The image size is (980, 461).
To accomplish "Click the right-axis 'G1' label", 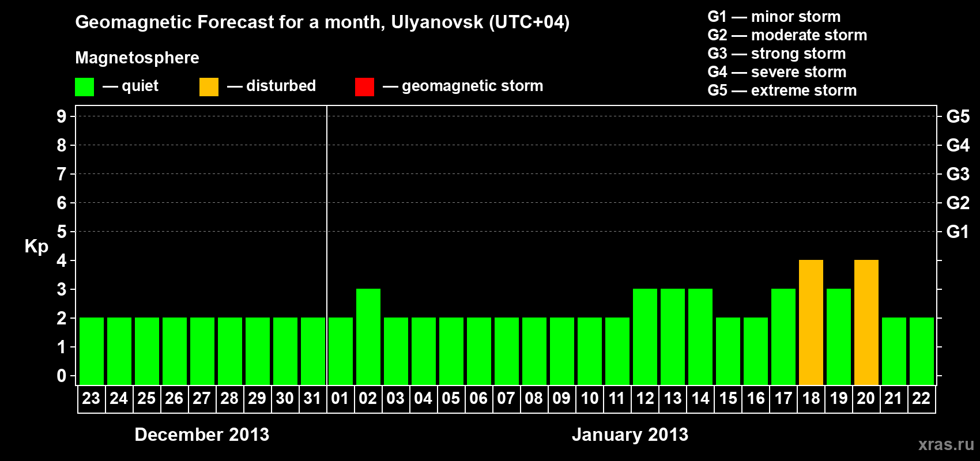I will point(958,232).
